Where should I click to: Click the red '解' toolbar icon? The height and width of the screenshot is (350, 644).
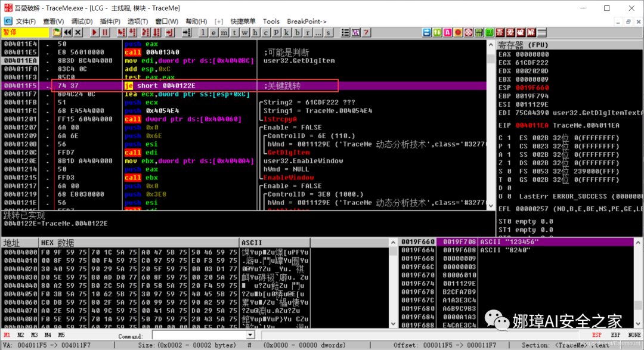click(531, 32)
